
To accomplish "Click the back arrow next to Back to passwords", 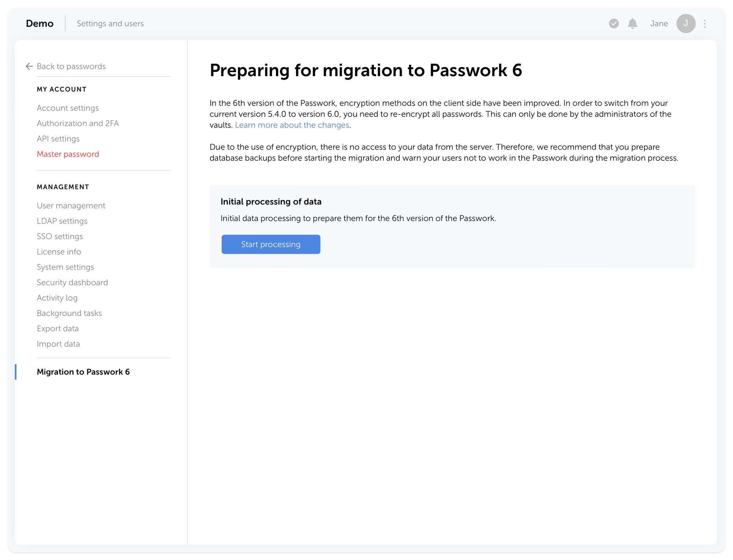I will point(29,66).
